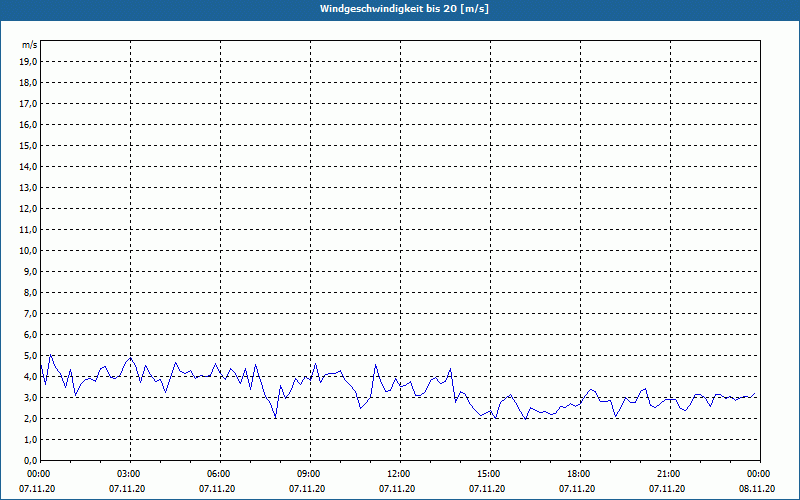800x500 pixels.
Task: Click the 06:00 time axis label
Action: tap(218, 474)
